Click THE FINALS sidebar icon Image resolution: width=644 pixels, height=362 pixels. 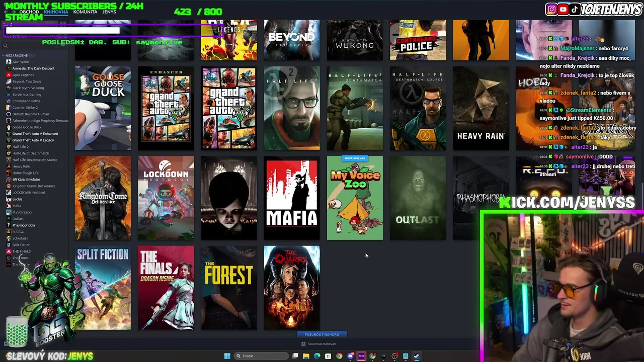(x=9, y=251)
